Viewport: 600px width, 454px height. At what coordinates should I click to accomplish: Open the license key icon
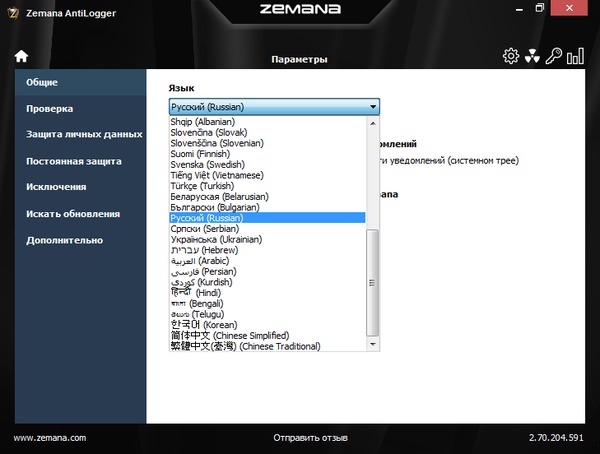pos(553,56)
